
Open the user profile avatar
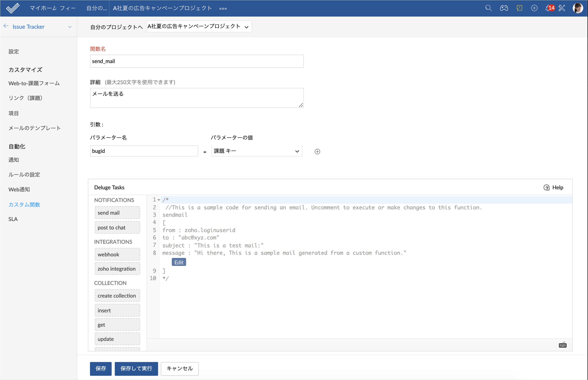point(578,8)
